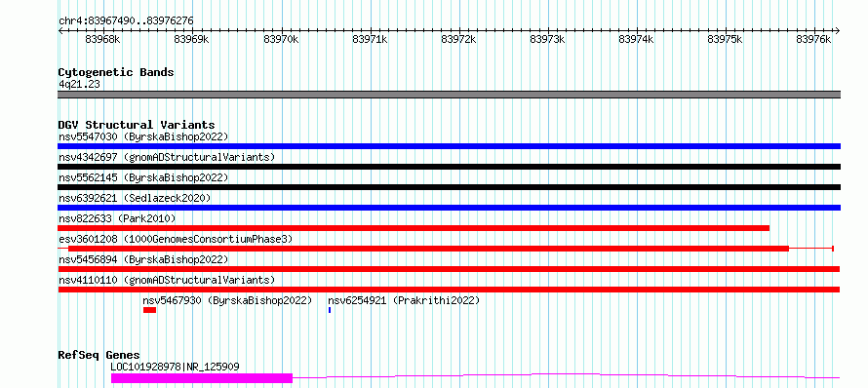Click the 83972k ruler tick label
This screenshot has height=388, width=868.
coord(458,40)
